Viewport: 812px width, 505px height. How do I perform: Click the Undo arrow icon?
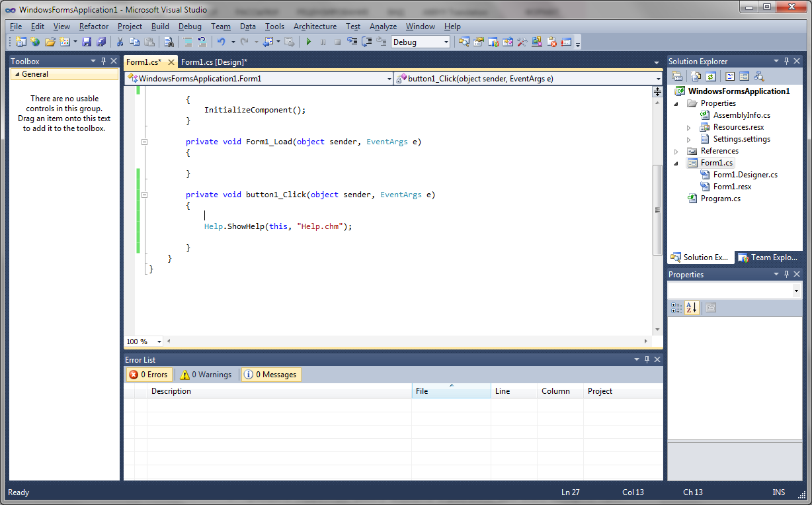tap(221, 42)
